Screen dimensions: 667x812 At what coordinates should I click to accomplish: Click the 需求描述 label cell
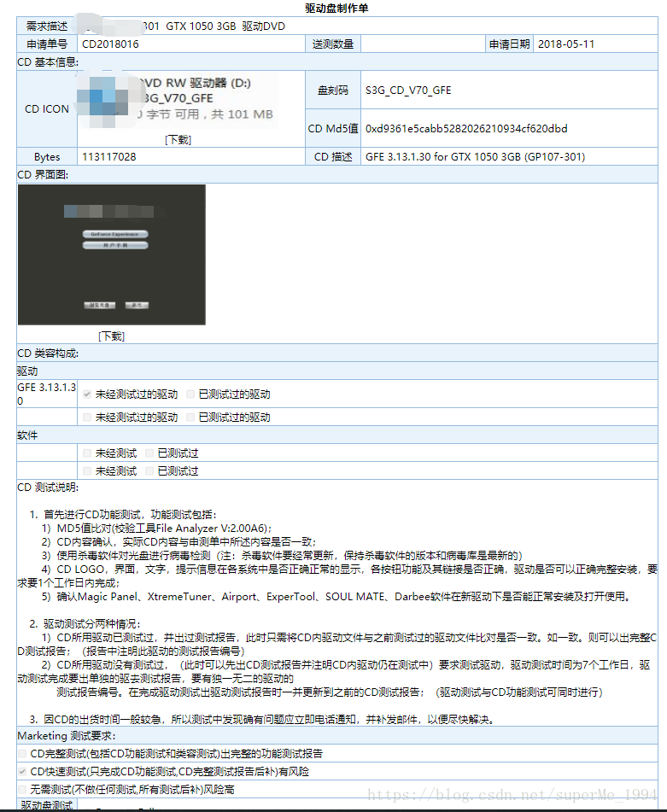pos(47,26)
